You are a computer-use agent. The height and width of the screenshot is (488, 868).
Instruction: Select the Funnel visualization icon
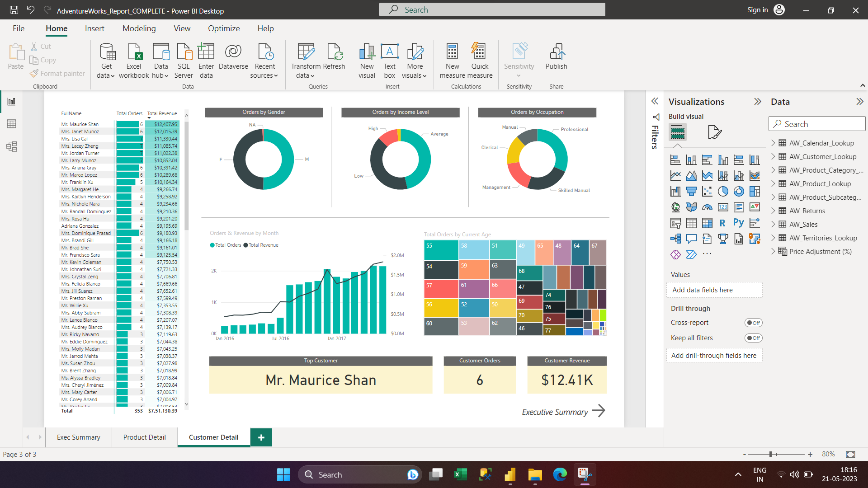[x=691, y=192]
